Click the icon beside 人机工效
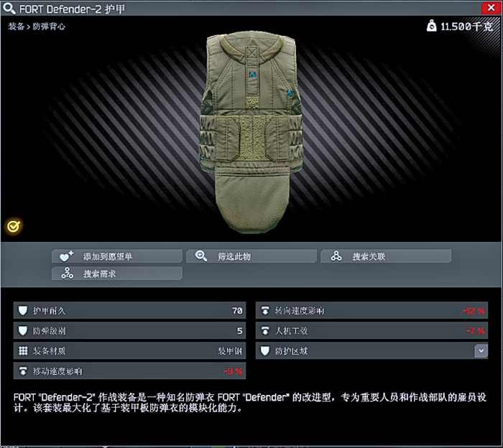This screenshot has height=448, width=503. coord(265,331)
